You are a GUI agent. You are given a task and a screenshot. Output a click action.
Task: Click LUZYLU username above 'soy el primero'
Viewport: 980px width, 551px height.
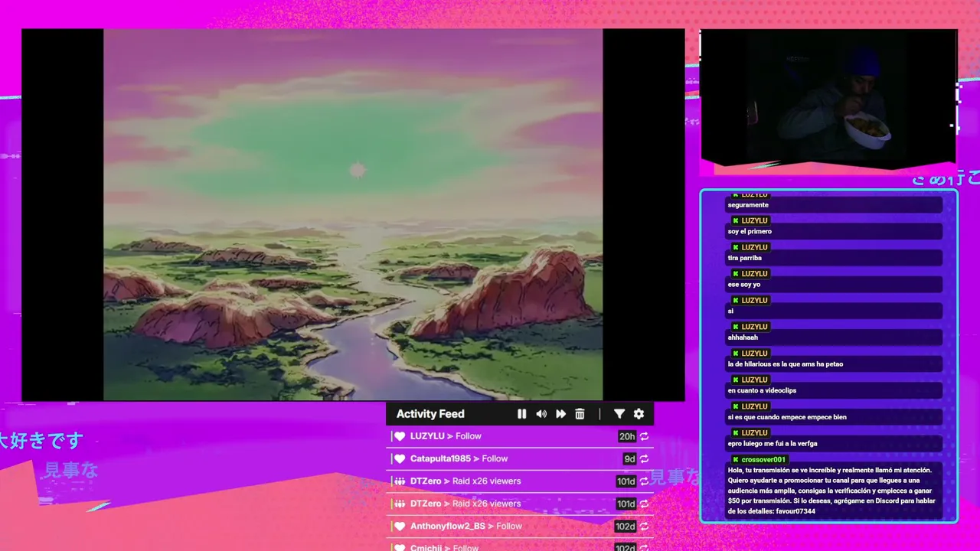click(x=754, y=221)
